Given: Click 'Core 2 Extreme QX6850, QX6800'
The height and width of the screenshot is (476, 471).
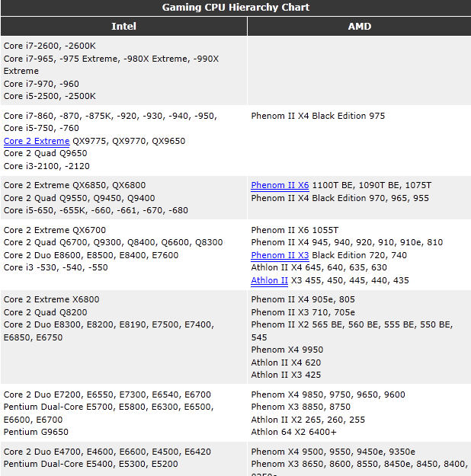Looking at the screenshot, I should click(x=75, y=185).
